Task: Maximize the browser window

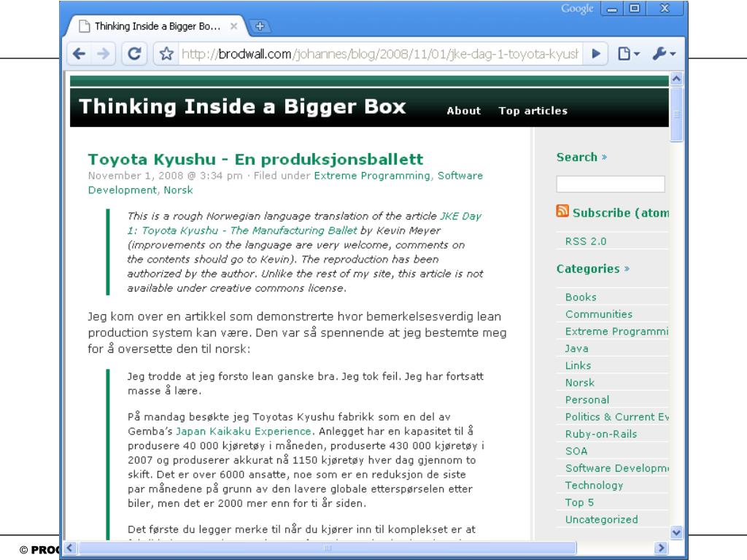Action: tap(635, 9)
